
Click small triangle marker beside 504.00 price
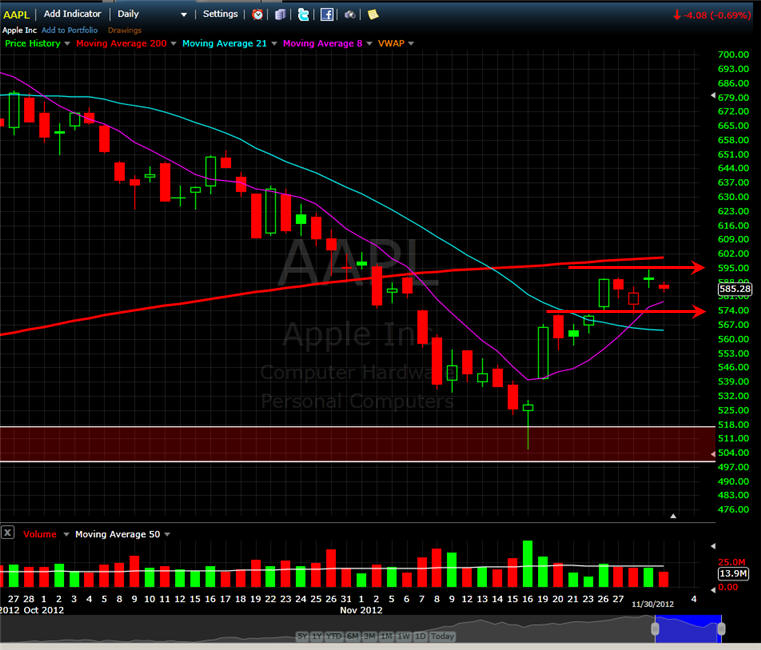coord(713,454)
